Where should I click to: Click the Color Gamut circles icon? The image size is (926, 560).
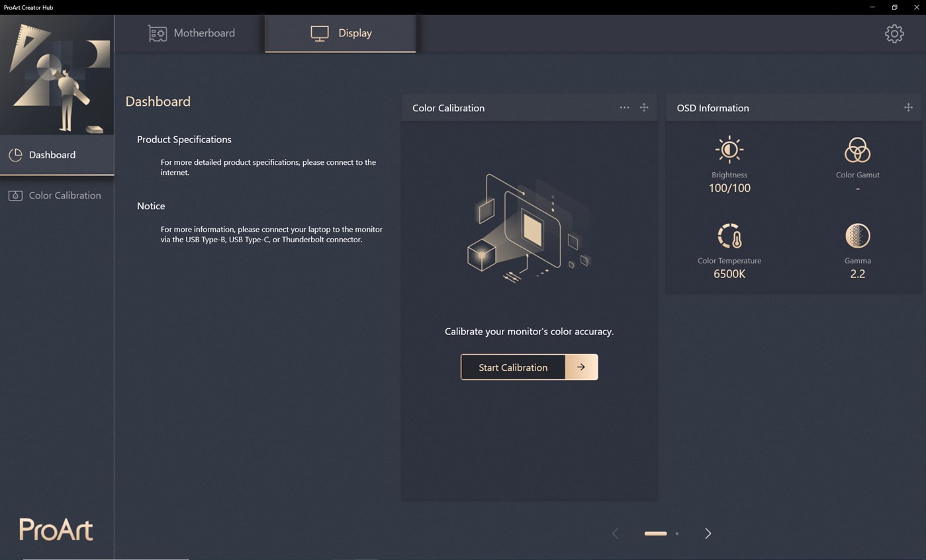click(857, 150)
